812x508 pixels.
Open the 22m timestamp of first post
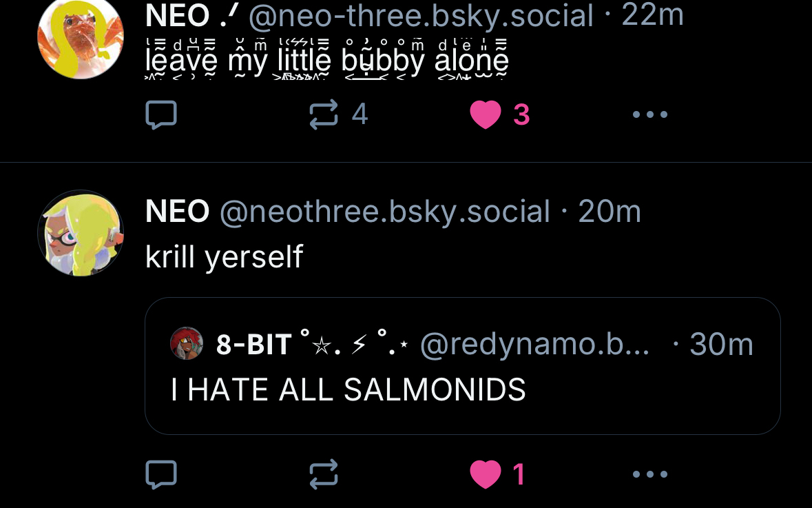[x=652, y=14]
